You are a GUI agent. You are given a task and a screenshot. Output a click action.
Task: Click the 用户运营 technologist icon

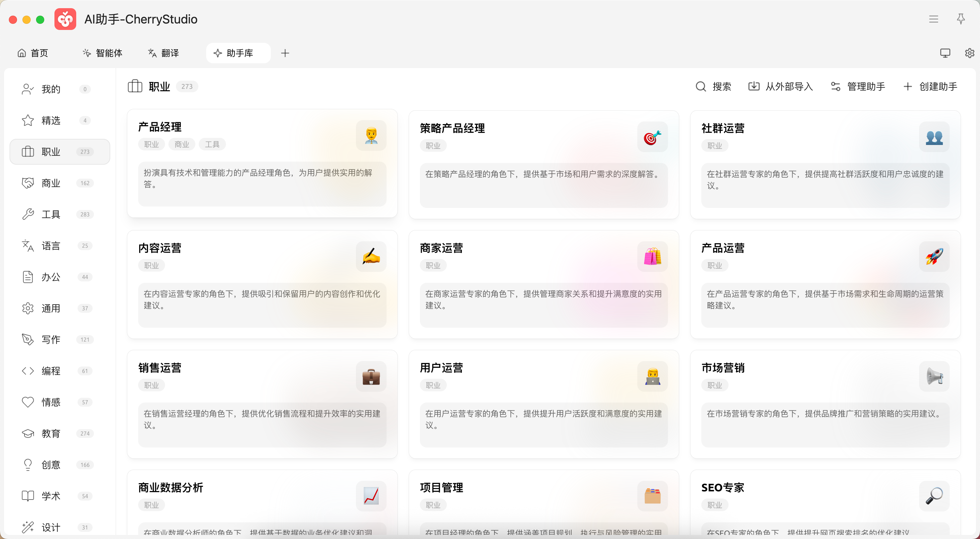pyautogui.click(x=652, y=376)
